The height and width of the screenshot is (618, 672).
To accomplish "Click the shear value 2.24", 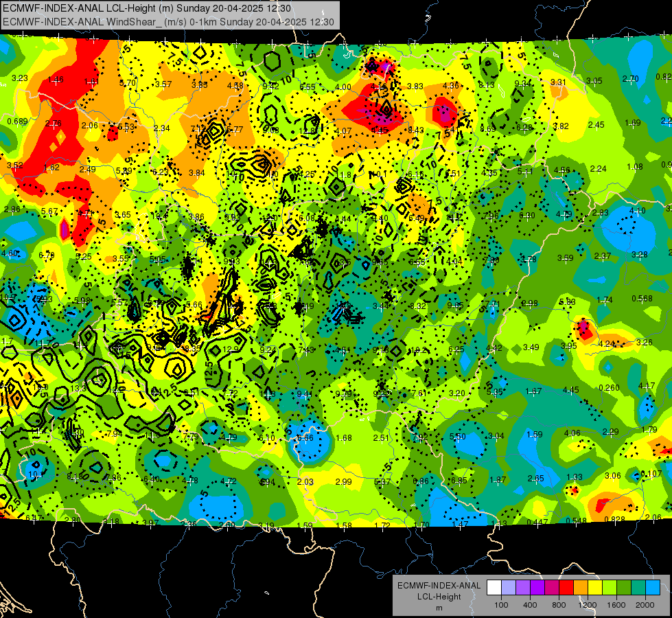I will 599,169.
